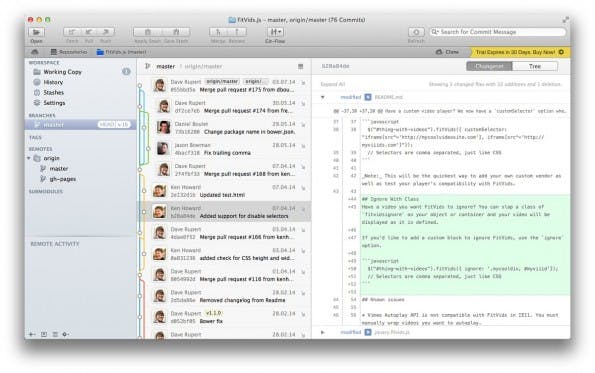This screenshot has width=595, height=373.
Task: Click the Pull toolbar icon
Action: coord(89,32)
